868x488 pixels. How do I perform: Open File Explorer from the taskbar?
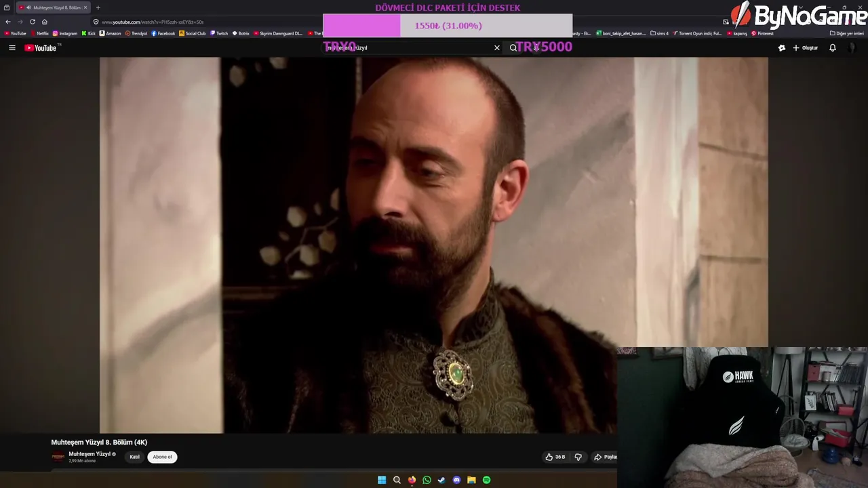(x=471, y=480)
